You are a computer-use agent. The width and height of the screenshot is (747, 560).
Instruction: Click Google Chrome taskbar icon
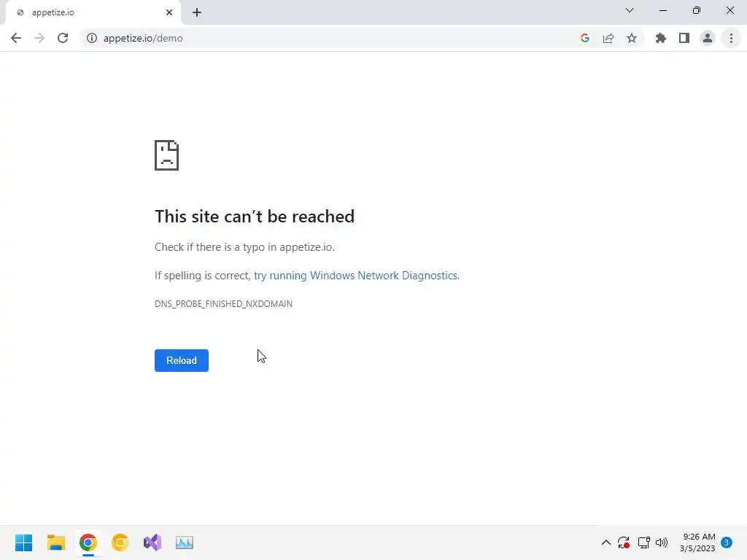click(x=88, y=542)
